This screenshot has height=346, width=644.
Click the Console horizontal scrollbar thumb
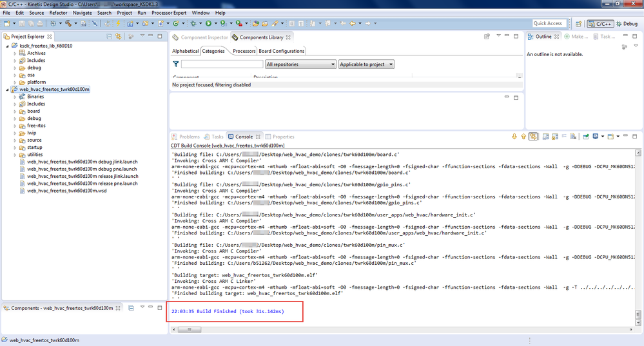coord(190,330)
